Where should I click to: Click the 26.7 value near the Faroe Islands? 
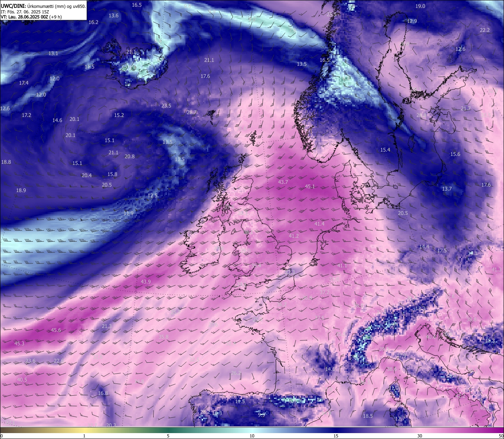click(x=191, y=113)
